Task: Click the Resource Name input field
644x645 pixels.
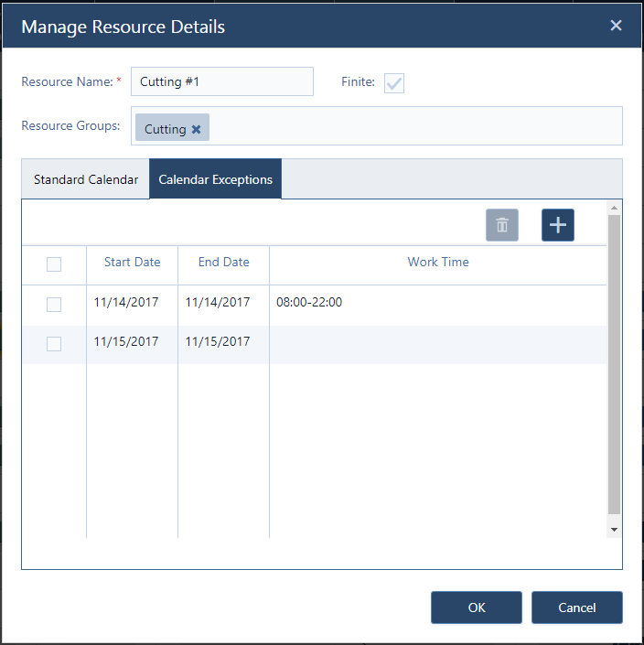Action: pos(221,81)
